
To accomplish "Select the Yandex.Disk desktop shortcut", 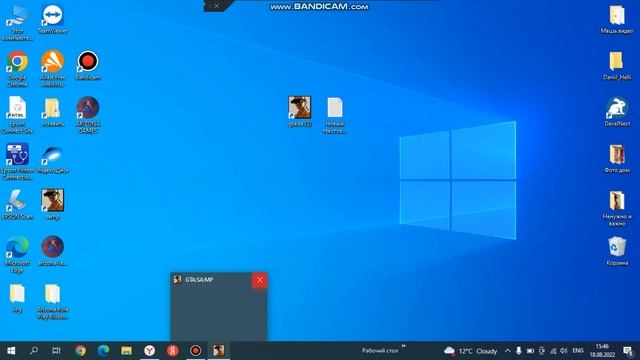I will pyautogui.click(x=53, y=159).
